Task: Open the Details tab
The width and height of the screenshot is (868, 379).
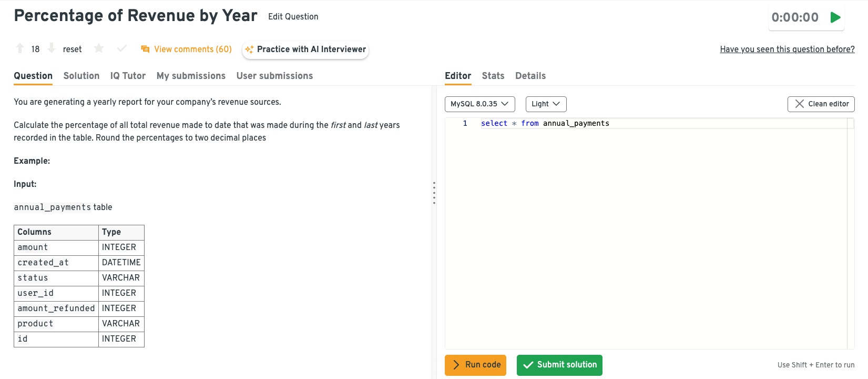Action: 530,76
